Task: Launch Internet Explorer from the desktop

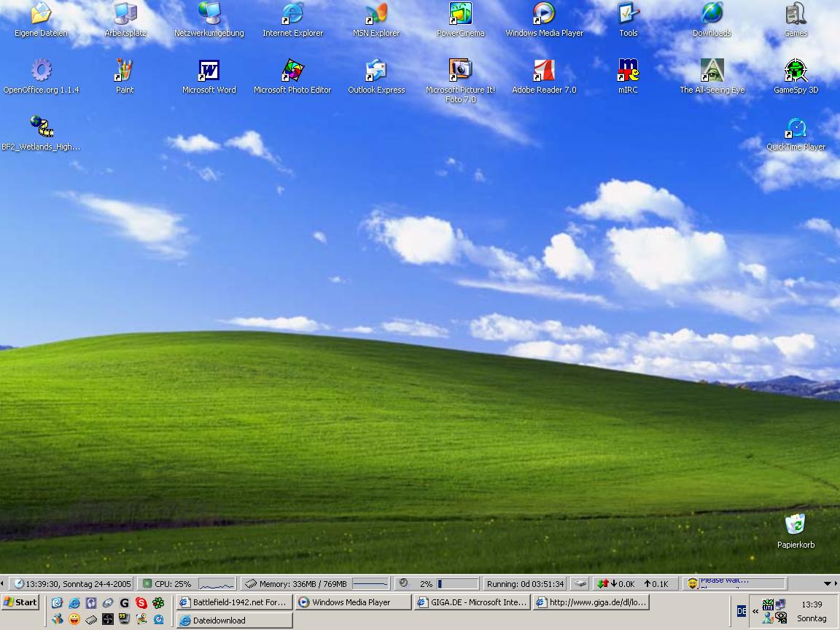Action: click(x=292, y=19)
